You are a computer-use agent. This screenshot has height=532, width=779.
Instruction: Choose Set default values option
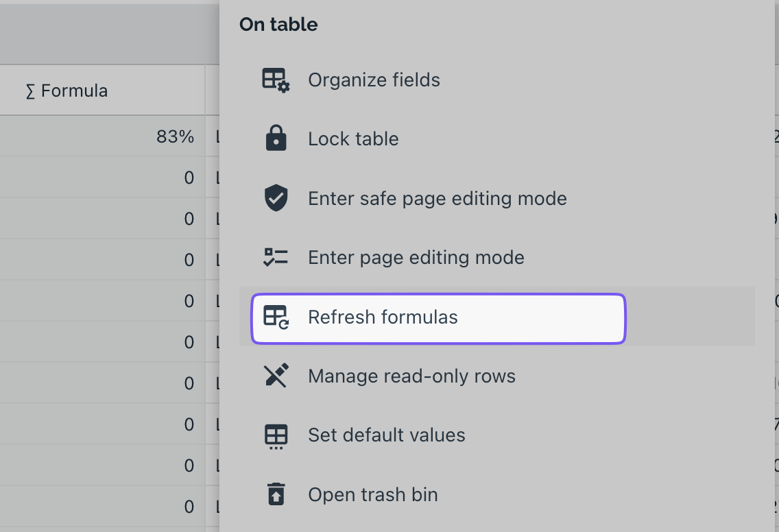tap(496, 435)
